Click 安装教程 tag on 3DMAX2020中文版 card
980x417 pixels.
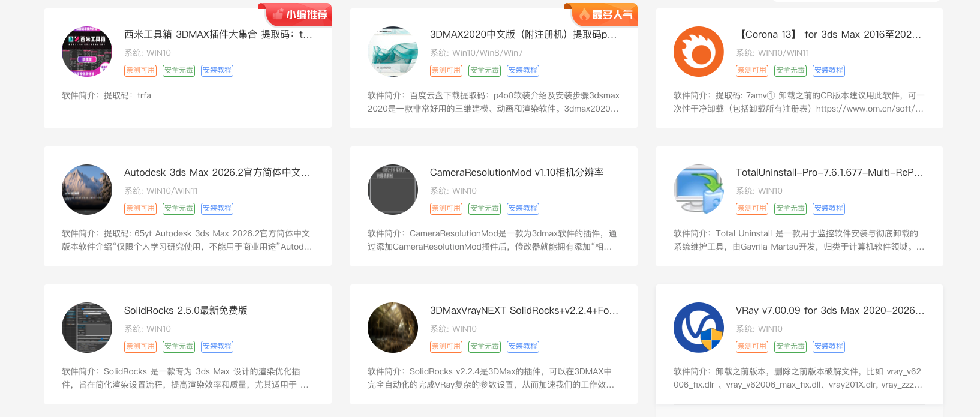click(523, 70)
